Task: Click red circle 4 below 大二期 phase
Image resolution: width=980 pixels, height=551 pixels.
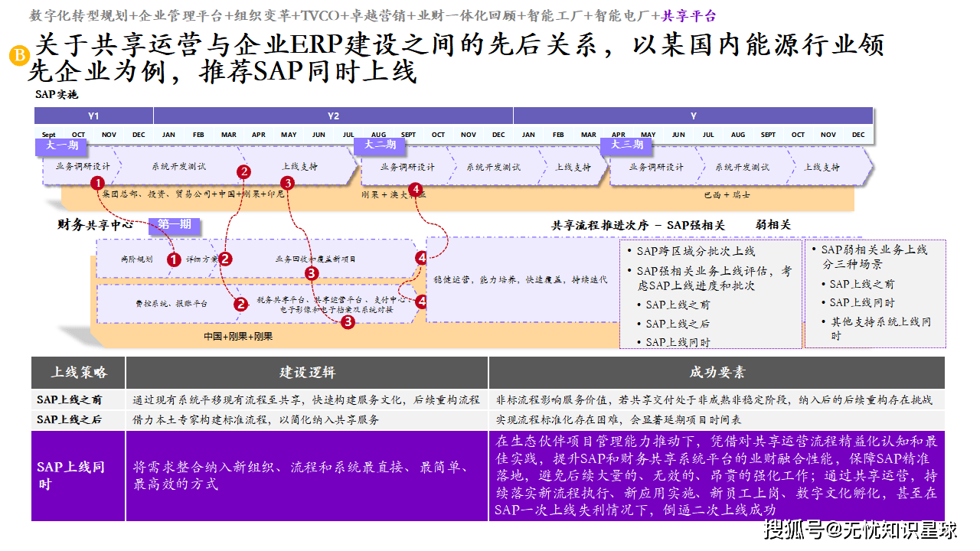Action: pyautogui.click(x=415, y=188)
